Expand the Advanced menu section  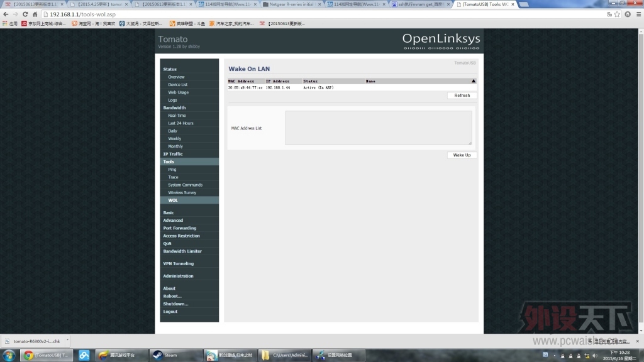tap(173, 221)
